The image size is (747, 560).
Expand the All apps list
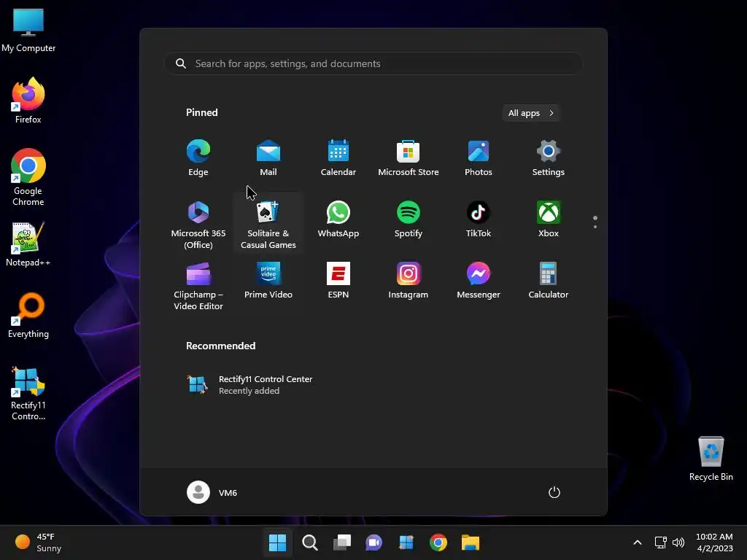coord(531,113)
